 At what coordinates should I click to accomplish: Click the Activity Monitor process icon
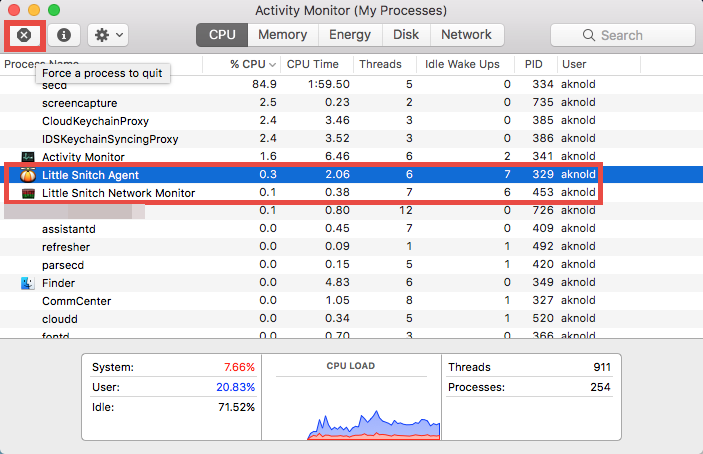click(x=28, y=157)
